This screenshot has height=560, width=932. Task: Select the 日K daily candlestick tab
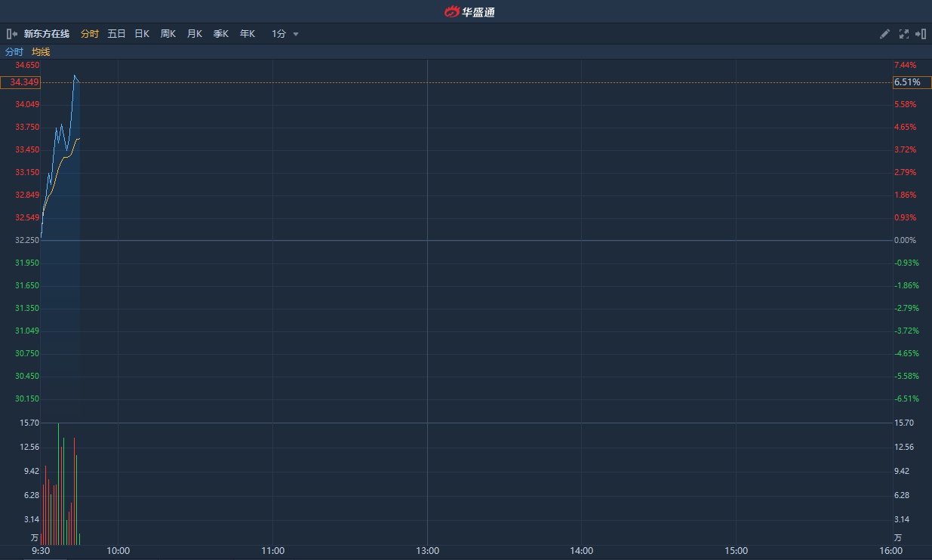(x=142, y=34)
